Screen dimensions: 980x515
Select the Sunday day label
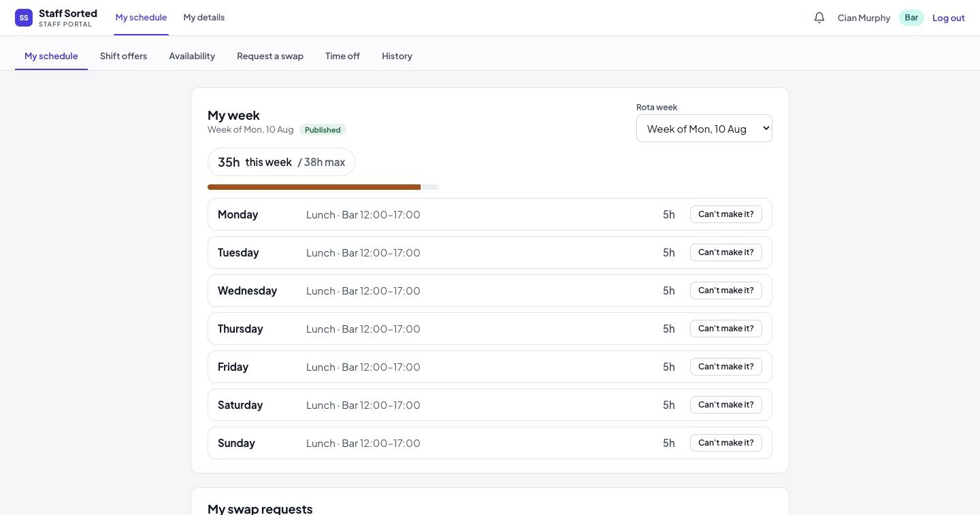click(236, 443)
